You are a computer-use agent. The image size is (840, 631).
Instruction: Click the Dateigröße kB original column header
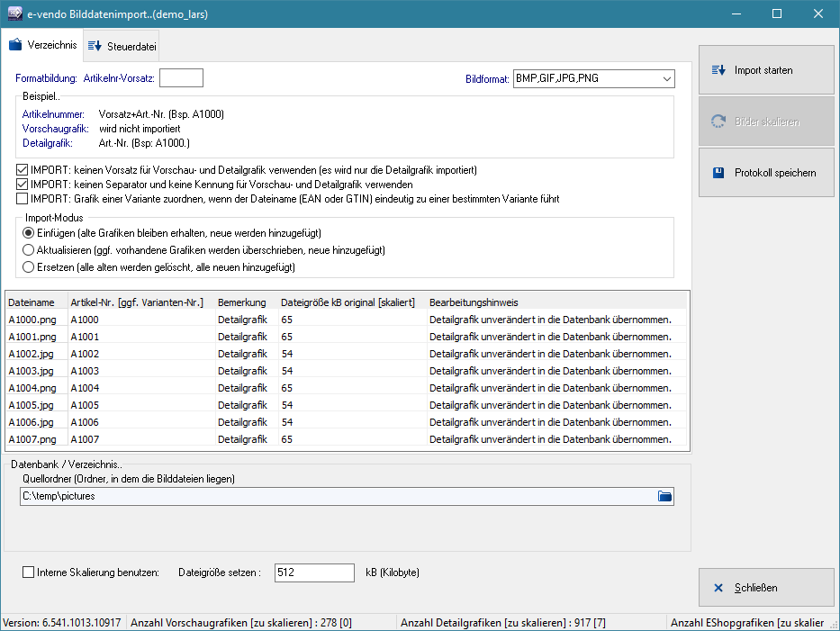tap(353, 302)
